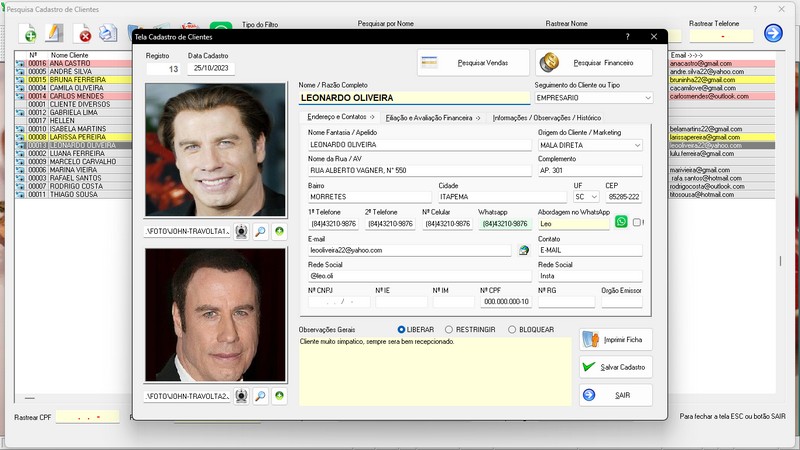Click the Salvar Cadastro button
800x450 pixels.
[x=616, y=367]
